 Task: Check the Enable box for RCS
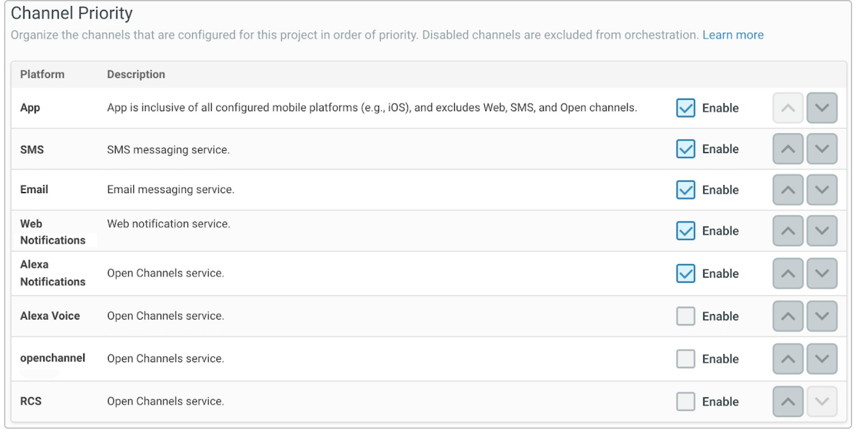point(685,401)
